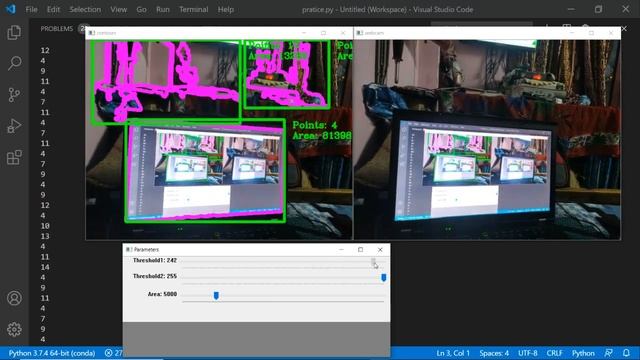Open the Go menu
Image resolution: width=640 pixels, height=360 pixels.
pyautogui.click(x=141, y=9)
